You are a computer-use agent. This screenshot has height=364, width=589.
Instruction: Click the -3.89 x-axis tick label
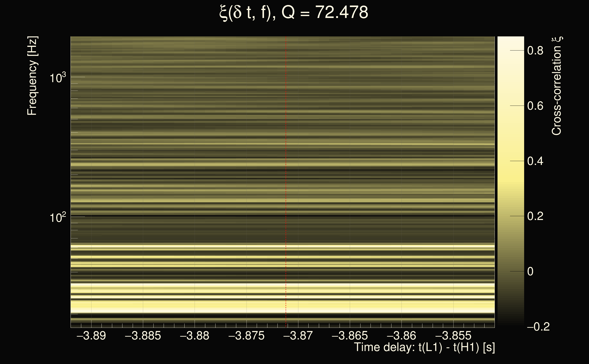click(91, 336)
